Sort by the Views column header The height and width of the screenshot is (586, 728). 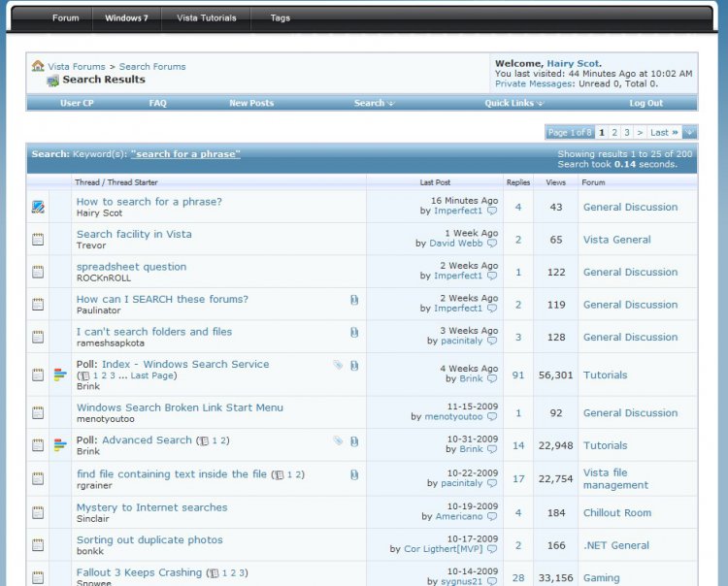(x=556, y=182)
